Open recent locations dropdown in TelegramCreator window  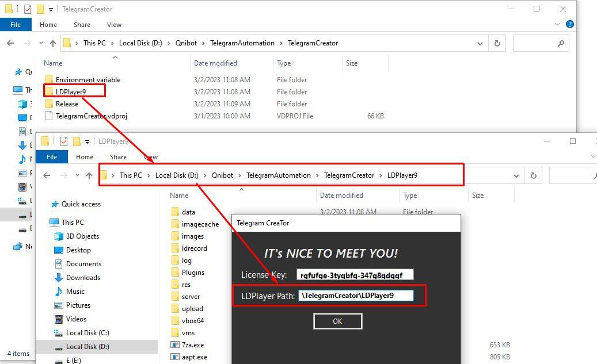pos(41,43)
